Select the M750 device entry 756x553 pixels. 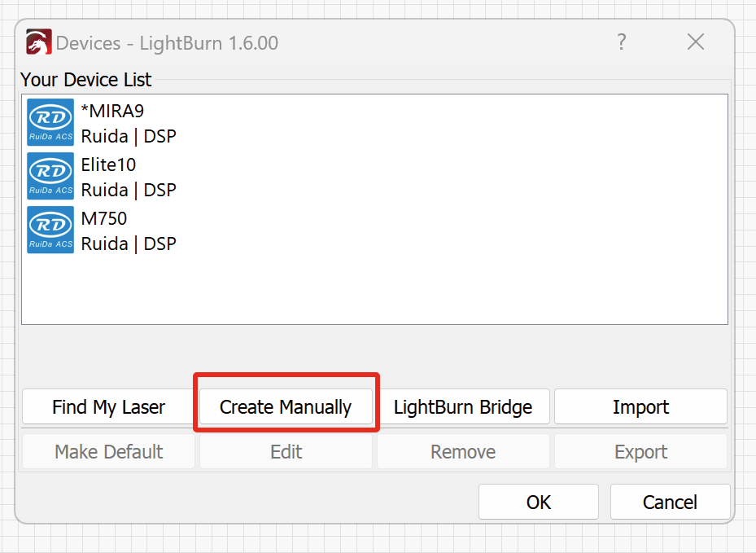pos(374,230)
